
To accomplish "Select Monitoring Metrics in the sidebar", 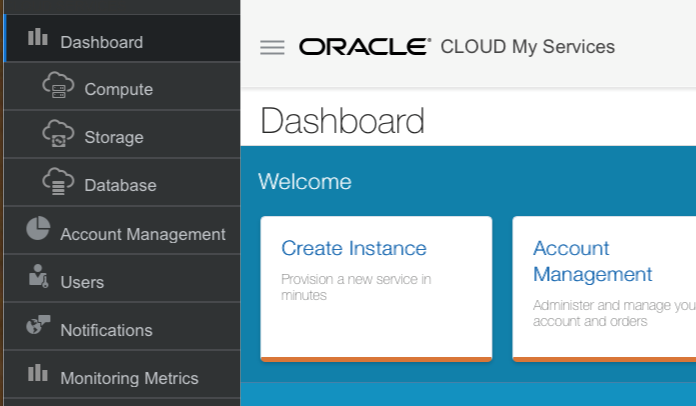I will [122, 374].
